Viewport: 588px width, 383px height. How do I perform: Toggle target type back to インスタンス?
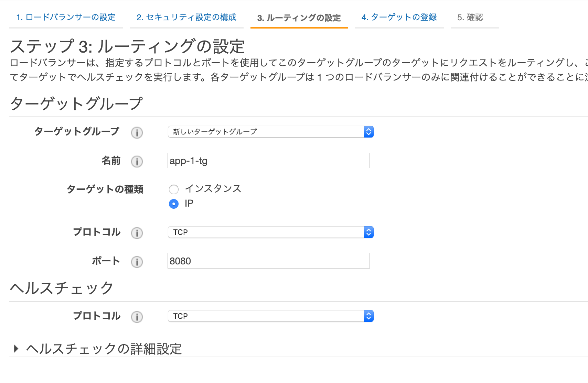(x=174, y=189)
